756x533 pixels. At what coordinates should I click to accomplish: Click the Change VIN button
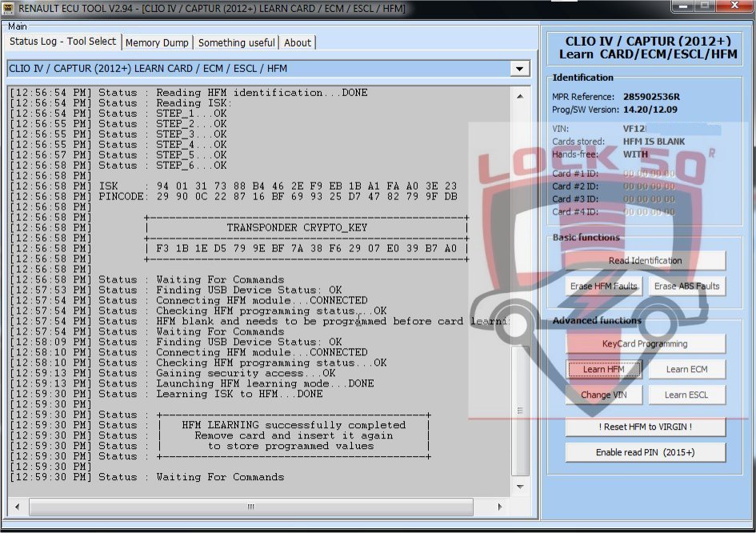pyautogui.click(x=604, y=395)
